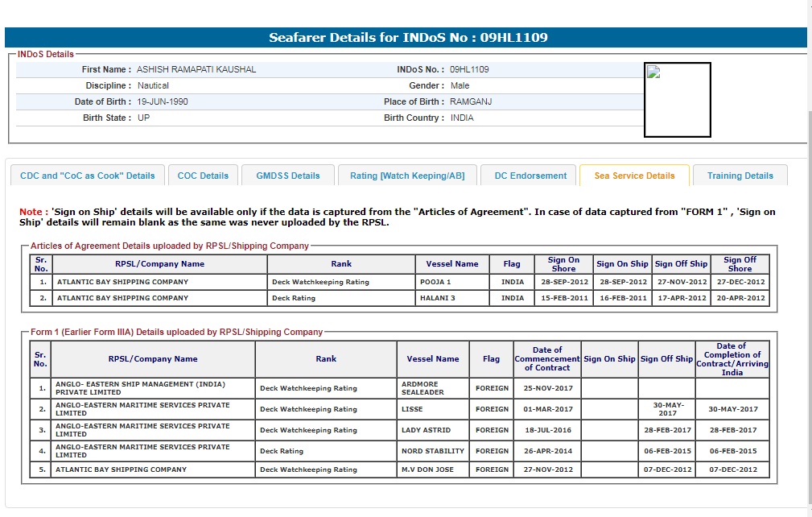Click the broken seafarer photo image
The width and height of the screenshot is (812, 517).
click(678, 100)
